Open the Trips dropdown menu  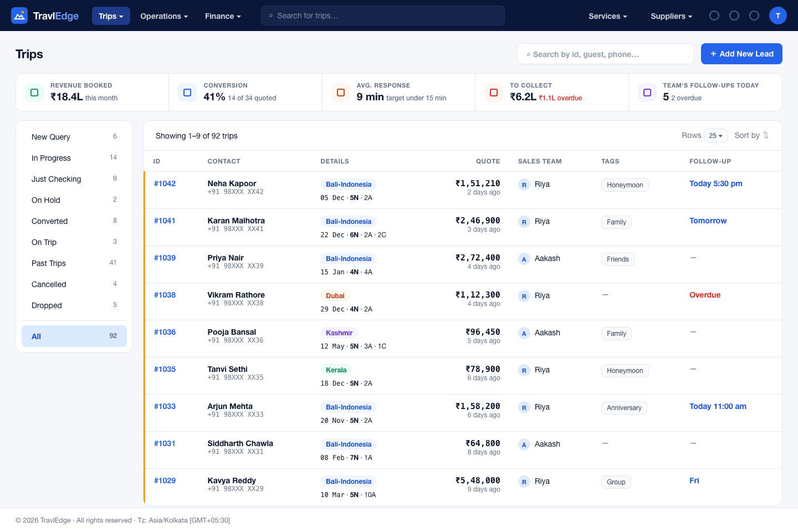(111, 16)
